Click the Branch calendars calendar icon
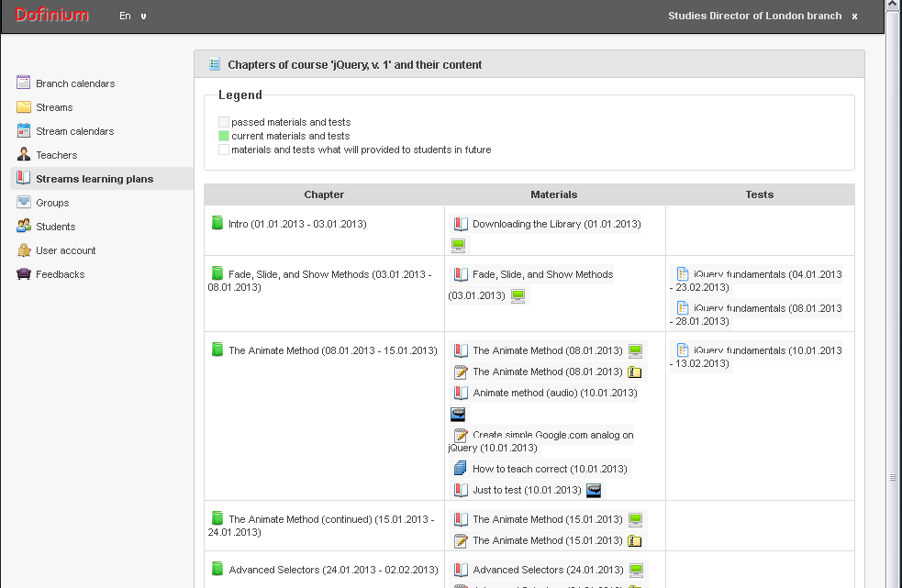The width and height of the screenshot is (902, 588). point(24,83)
